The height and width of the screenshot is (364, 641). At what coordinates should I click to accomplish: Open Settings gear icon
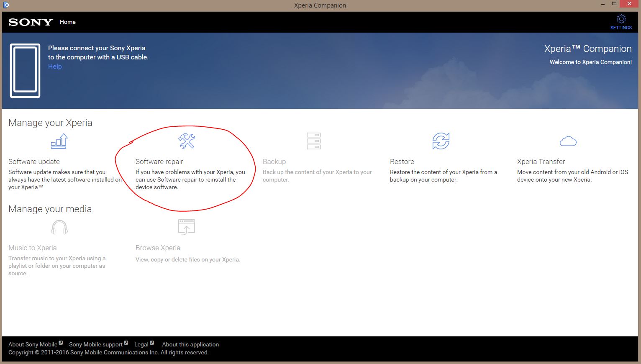[x=621, y=19]
